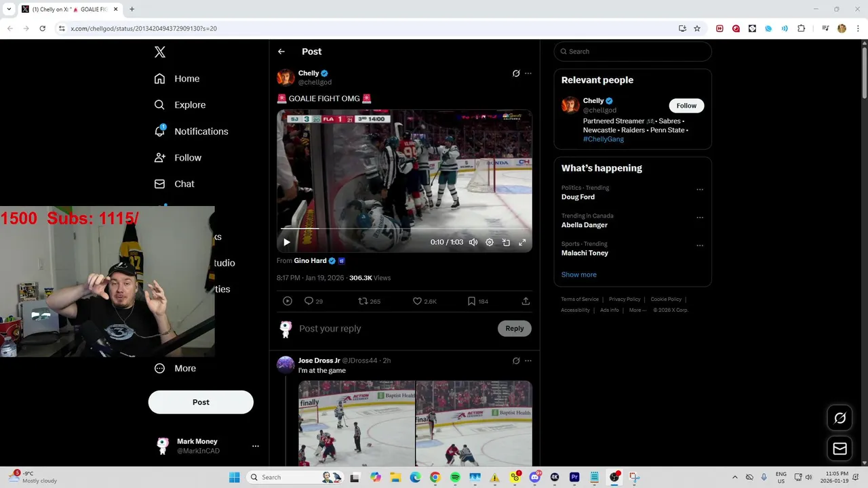Seek on the video progress bar
The height and width of the screenshot is (488, 868).
pos(405,229)
